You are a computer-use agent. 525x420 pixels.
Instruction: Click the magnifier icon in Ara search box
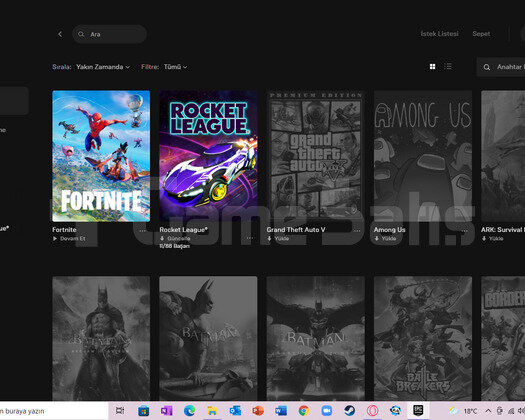tap(81, 34)
